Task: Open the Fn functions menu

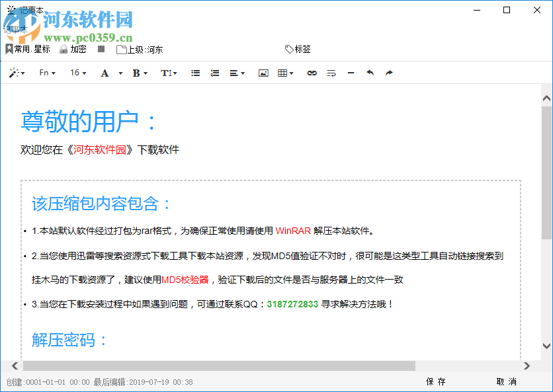Action: tap(46, 73)
